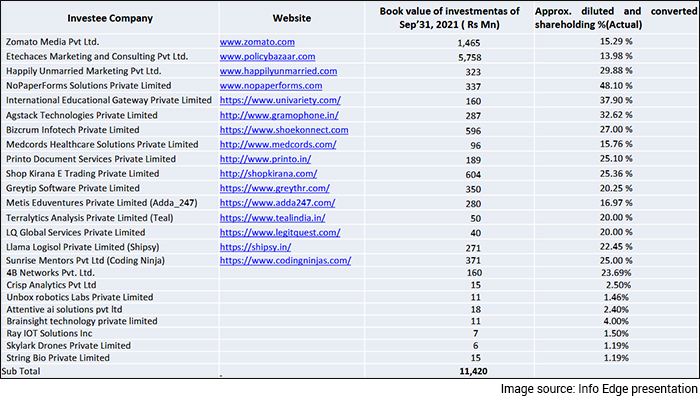Open the printo.in link
This screenshot has height=399, width=700.
point(265,159)
